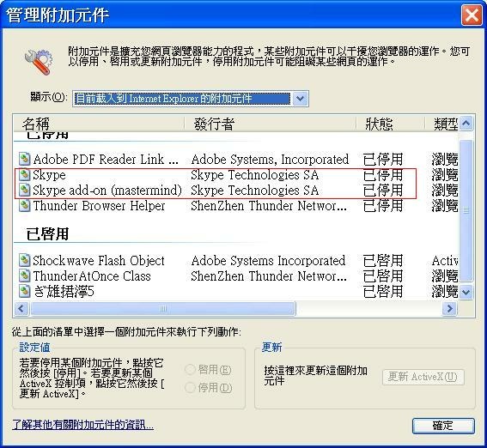Click the Skype add-on (mastermind) icon

pyautogui.click(x=24, y=190)
